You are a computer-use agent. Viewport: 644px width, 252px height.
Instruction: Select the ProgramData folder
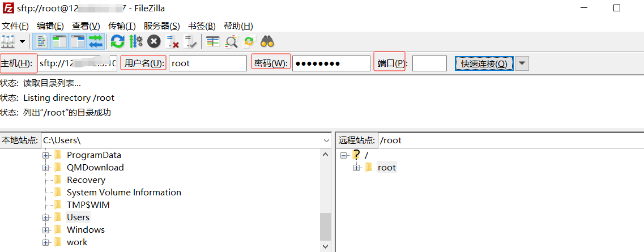pyautogui.click(x=94, y=155)
